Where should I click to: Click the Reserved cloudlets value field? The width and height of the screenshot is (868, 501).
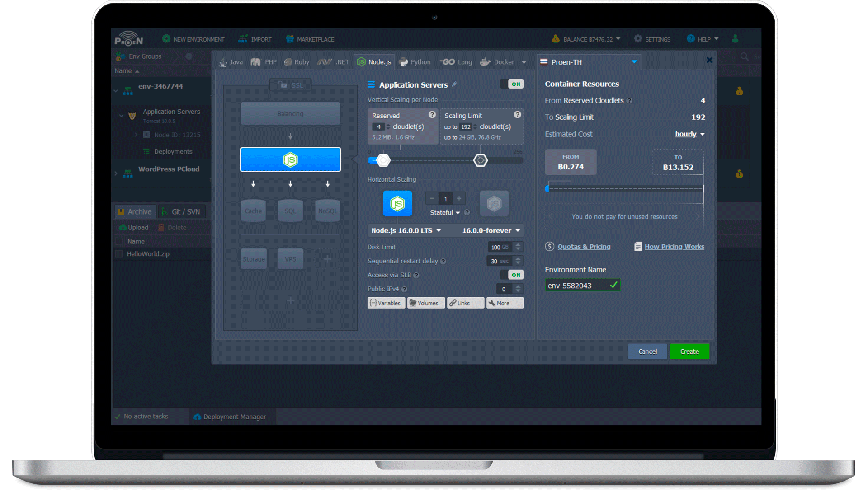tap(379, 127)
